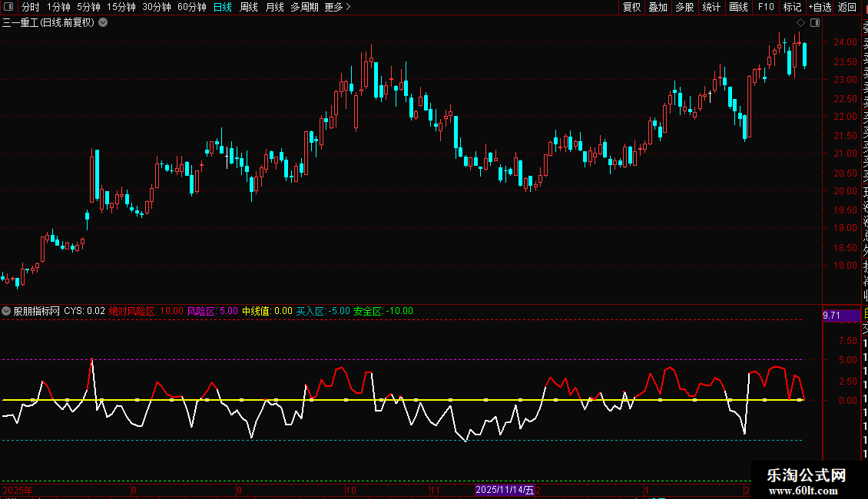Viewport: 868px width, 499px height.
Task: Click the CYS: 0.02 indicator value
Action: tap(84, 311)
